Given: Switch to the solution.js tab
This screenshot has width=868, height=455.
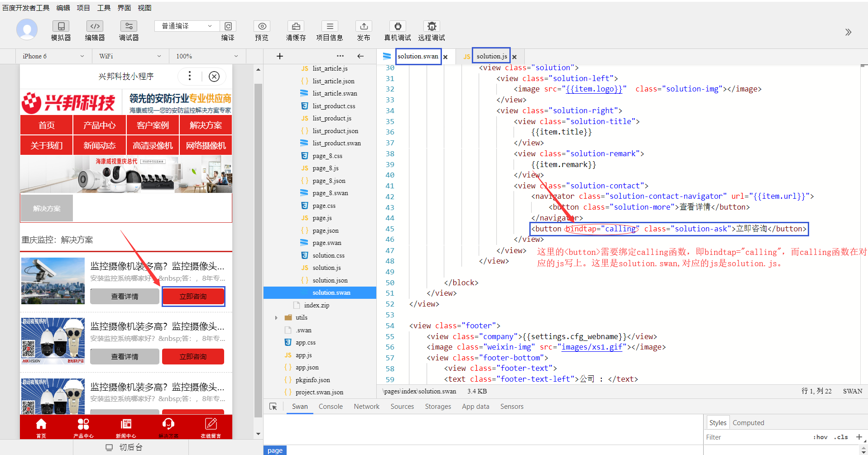Looking at the screenshot, I should (x=491, y=56).
